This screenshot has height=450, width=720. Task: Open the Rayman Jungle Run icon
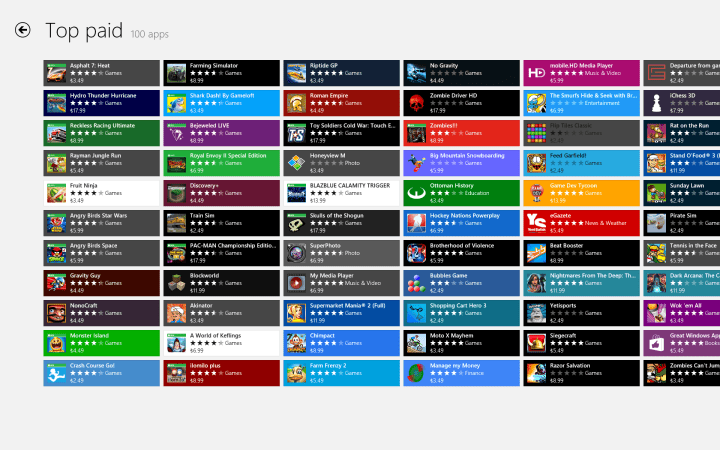[56, 163]
